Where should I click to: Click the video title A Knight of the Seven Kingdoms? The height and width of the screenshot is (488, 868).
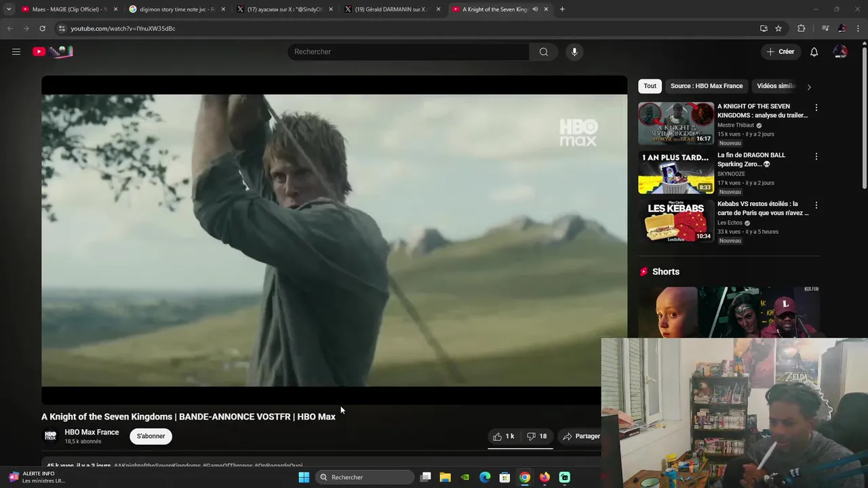[189, 417]
